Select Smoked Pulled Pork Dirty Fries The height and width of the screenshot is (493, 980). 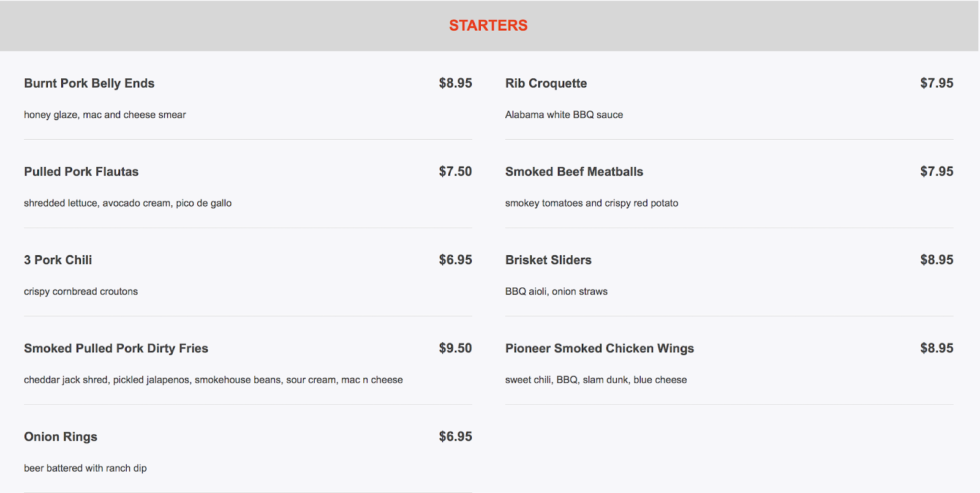116,348
